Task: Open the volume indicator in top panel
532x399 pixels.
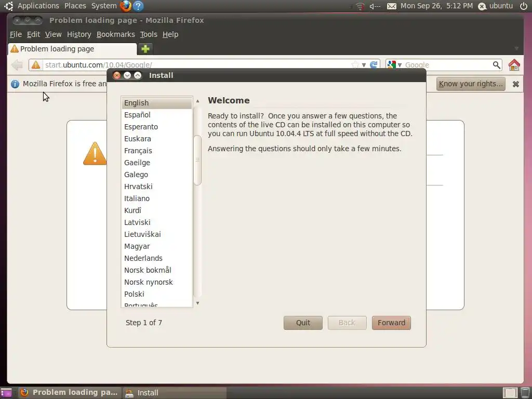Action: pos(375,6)
